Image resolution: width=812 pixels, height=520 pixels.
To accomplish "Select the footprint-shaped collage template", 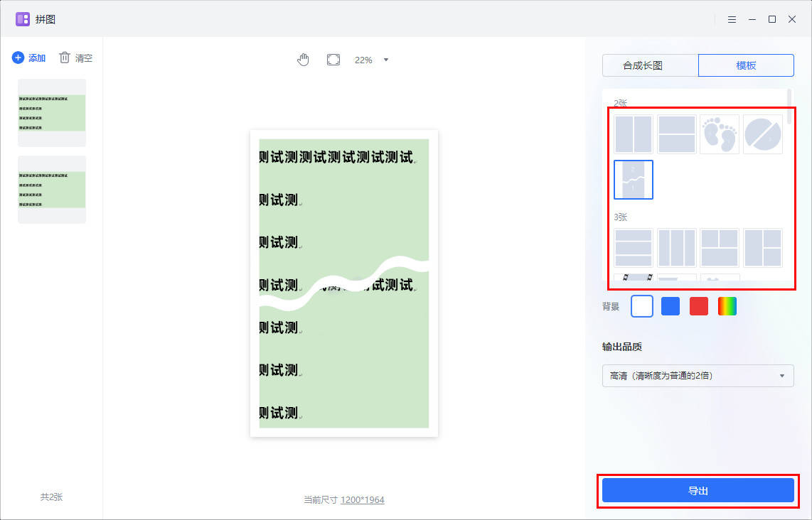I will 719,134.
